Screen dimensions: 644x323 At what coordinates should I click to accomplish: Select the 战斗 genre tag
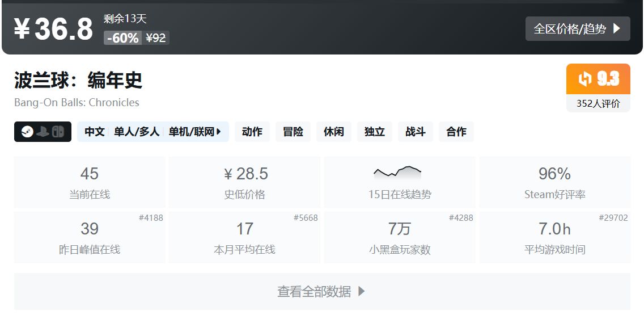[x=415, y=132]
